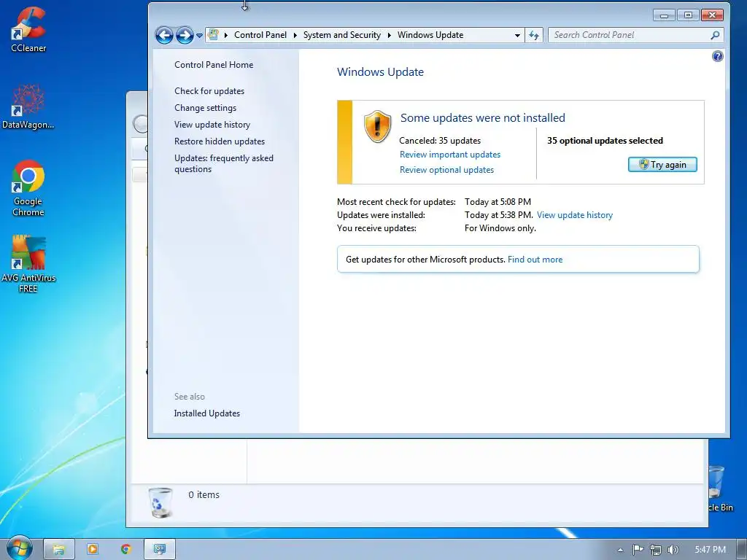Open View update history in sidebar
This screenshot has height=560, width=747.
(x=212, y=124)
